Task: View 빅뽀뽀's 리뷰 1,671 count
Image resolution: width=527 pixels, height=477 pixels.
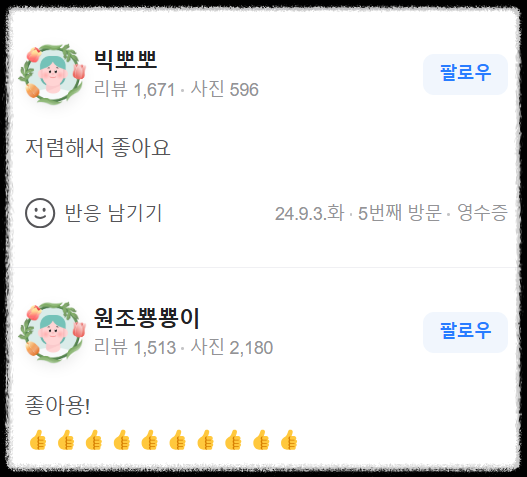Action: 134,89
